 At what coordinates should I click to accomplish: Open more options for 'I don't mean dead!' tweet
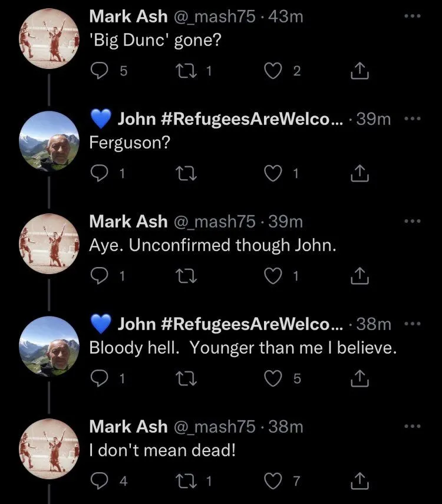pos(413,426)
